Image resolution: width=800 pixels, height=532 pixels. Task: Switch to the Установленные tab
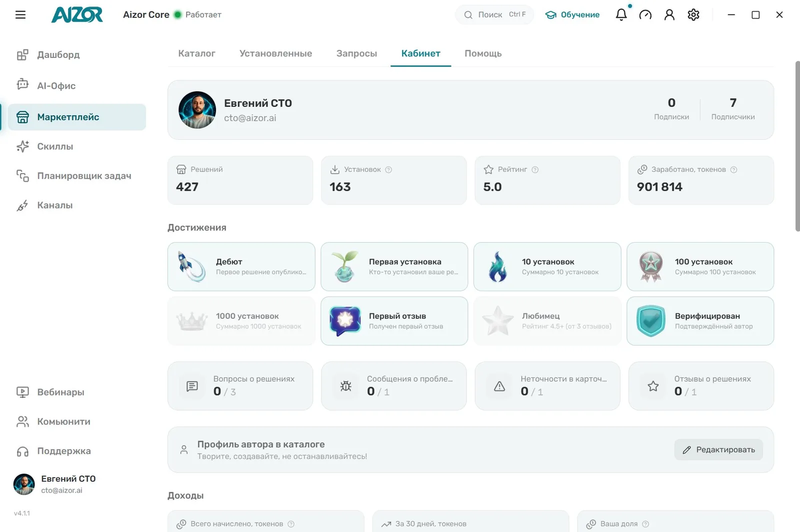tap(275, 53)
